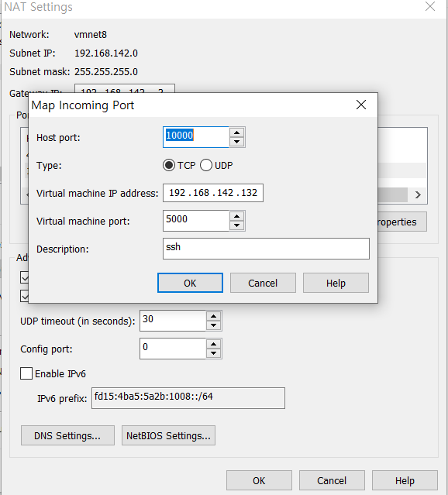Screen dimensions: 448x495
Task: Select the UDP radio button
Action: (205, 165)
